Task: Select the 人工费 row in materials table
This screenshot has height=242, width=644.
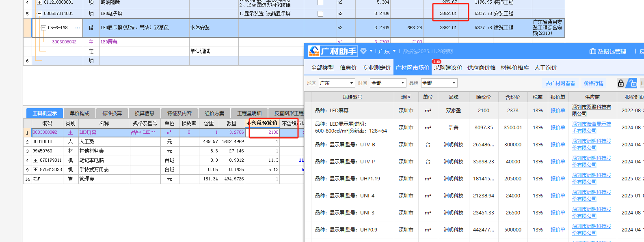Action: pyautogui.click(x=163, y=142)
